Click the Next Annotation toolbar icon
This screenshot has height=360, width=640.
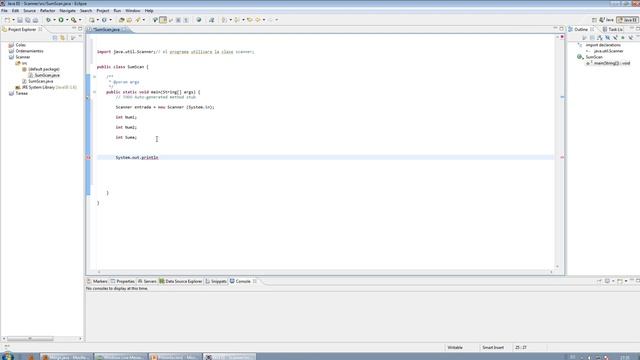pyautogui.click(x=224, y=20)
